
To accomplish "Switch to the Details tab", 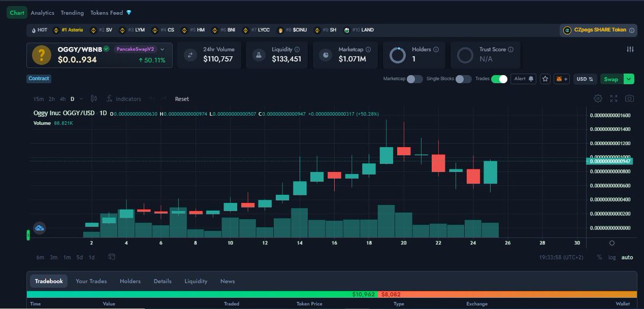I will [163, 281].
